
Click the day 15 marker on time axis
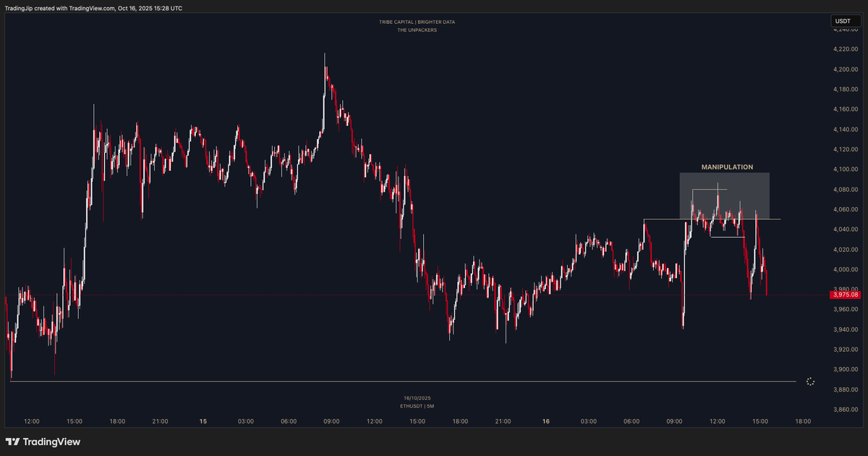[x=203, y=421]
